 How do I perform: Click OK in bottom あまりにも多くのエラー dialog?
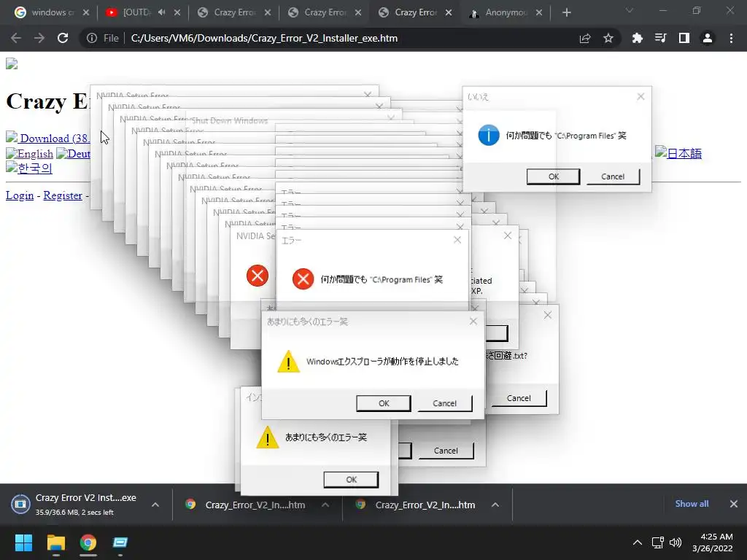[351, 480]
